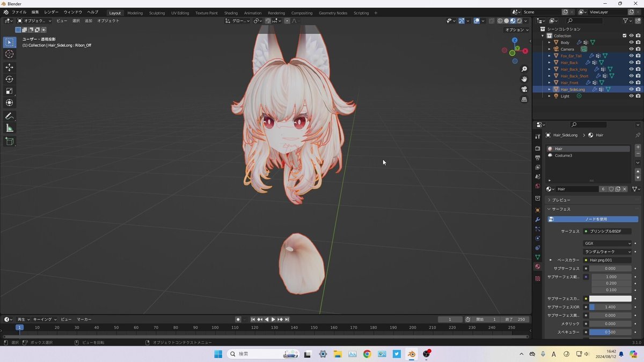644x362 pixels.
Task: Unlink the Hair material with X button
Action: 625,189
